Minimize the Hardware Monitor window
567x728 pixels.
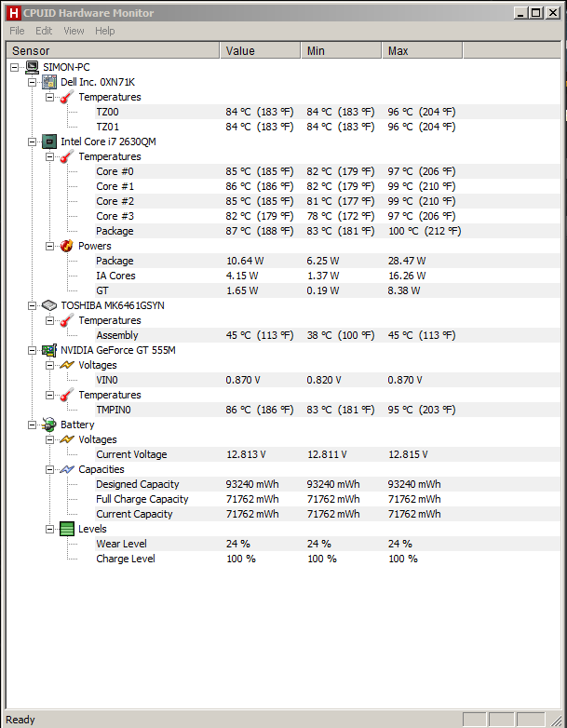click(x=520, y=13)
